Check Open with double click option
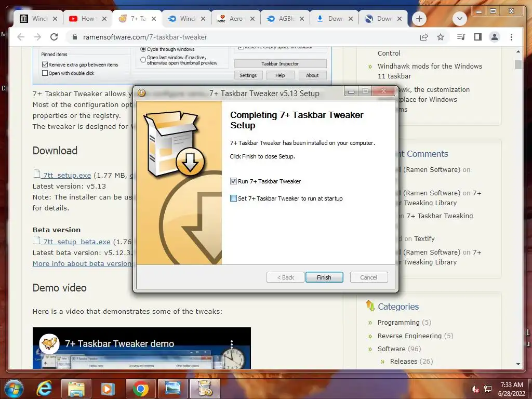 click(x=45, y=73)
